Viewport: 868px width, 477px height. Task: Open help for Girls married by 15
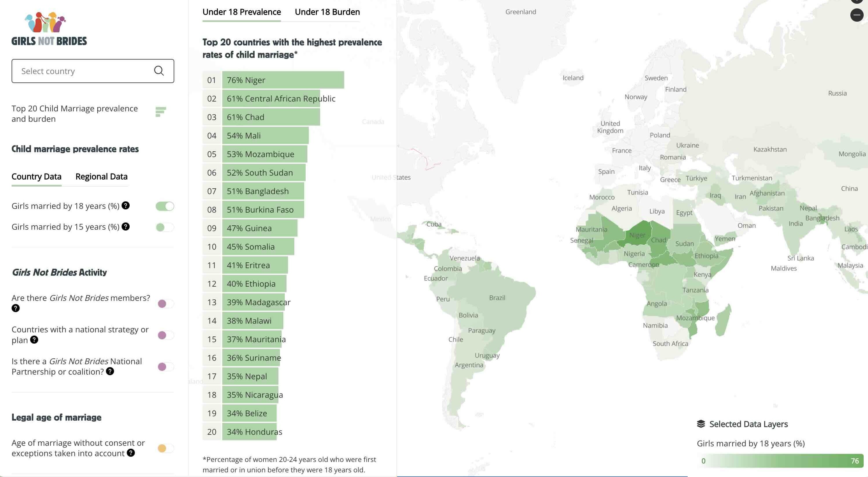tap(126, 226)
